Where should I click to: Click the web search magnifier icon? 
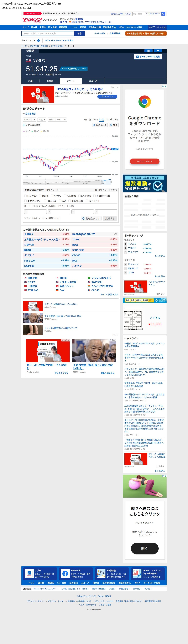click(x=163, y=14)
